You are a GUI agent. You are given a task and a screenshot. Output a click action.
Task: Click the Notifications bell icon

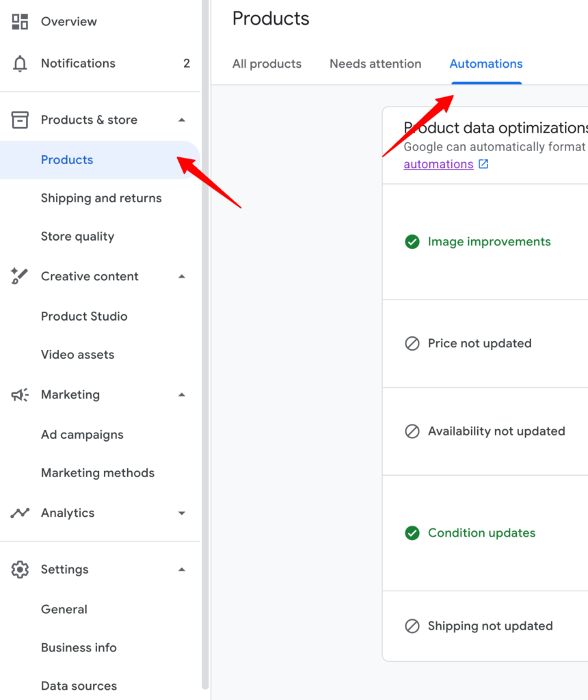click(20, 64)
